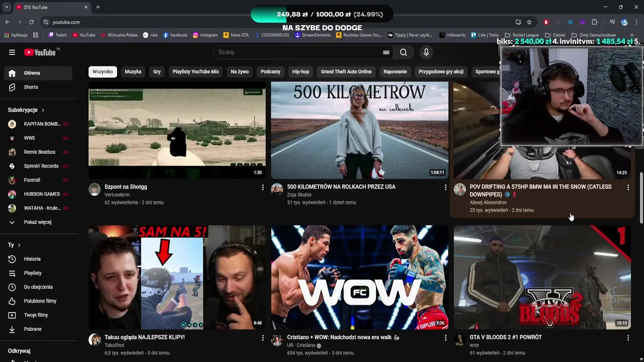Start voice search with the microphone icon

[426, 52]
